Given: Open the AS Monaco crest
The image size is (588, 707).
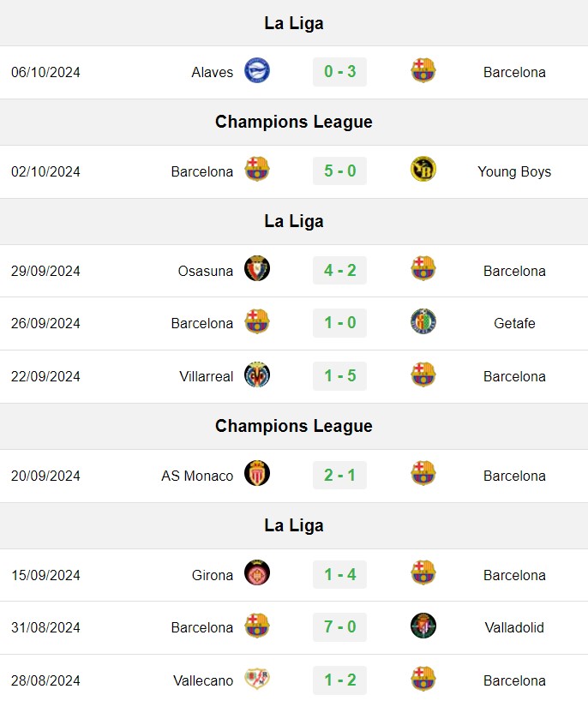Looking at the screenshot, I should 257,473.
